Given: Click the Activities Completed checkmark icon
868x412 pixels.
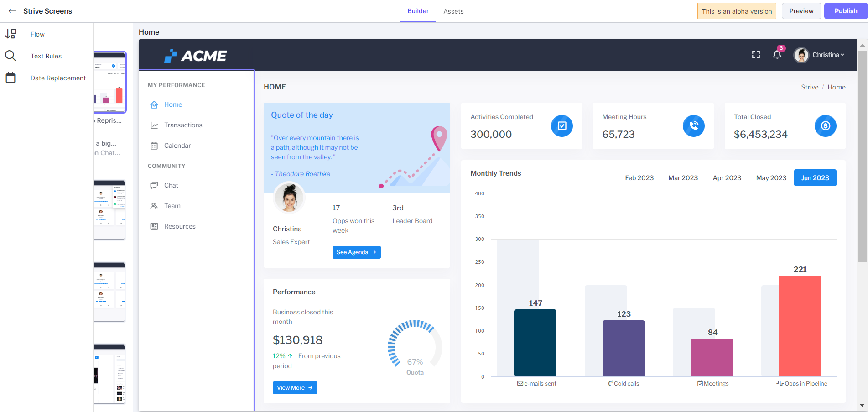Looking at the screenshot, I should 561,126.
